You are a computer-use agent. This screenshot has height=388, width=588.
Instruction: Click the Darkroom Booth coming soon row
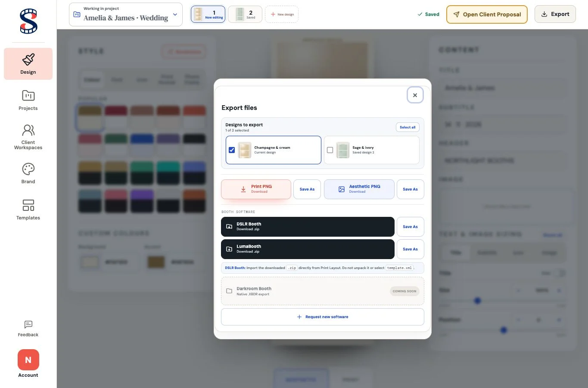(x=322, y=291)
